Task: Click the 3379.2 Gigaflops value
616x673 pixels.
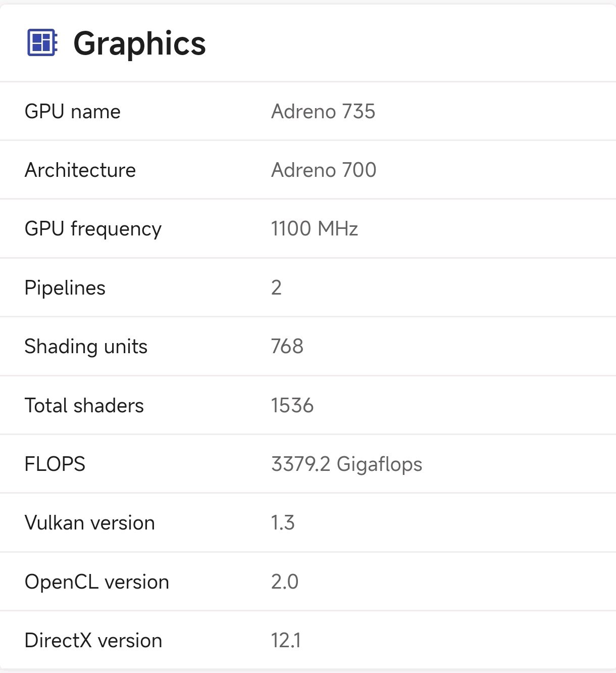Action: (x=346, y=464)
